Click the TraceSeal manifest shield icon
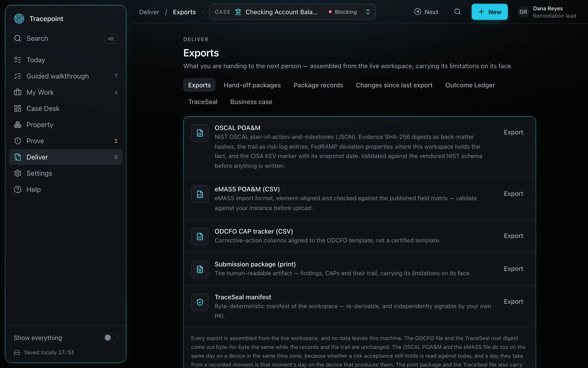Image resolution: width=588 pixels, height=368 pixels. (x=200, y=302)
